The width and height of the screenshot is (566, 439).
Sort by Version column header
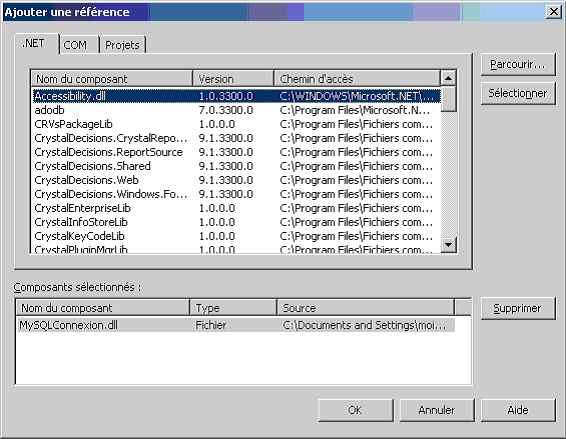tap(234, 79)
